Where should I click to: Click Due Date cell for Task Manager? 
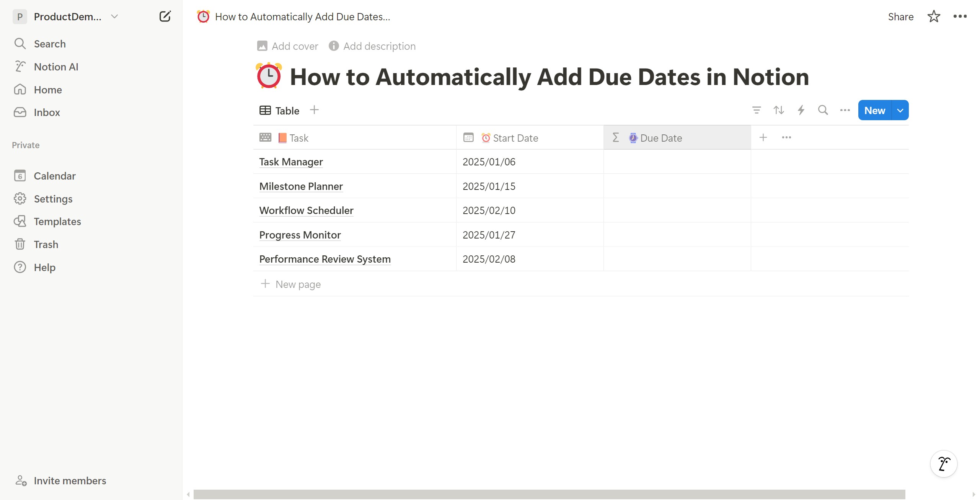pos(677,162)
